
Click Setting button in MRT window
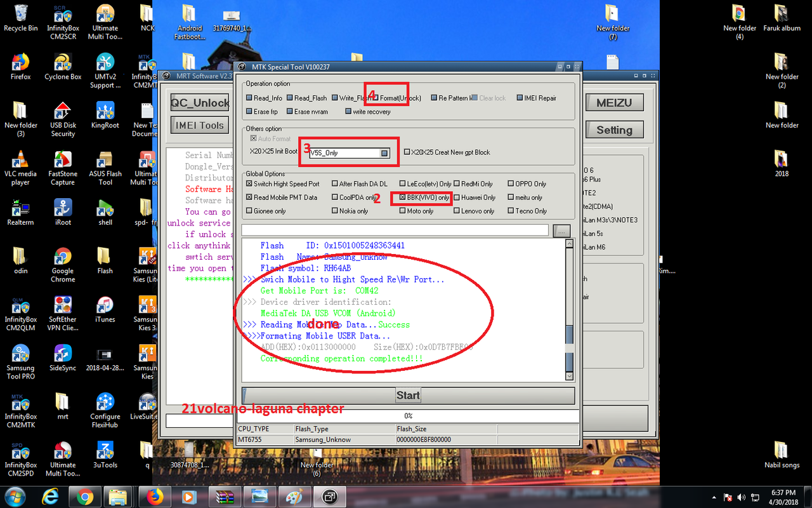point(614,130)
